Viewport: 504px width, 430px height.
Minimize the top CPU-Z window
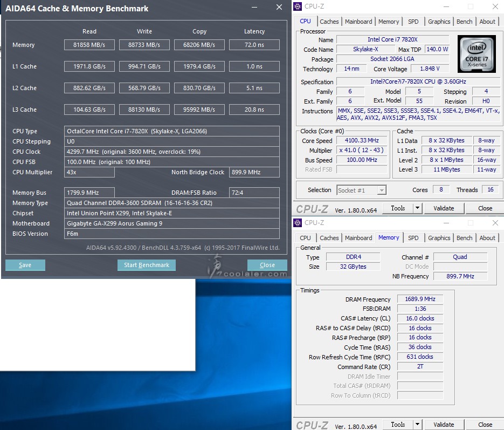[x=446, y=6]
